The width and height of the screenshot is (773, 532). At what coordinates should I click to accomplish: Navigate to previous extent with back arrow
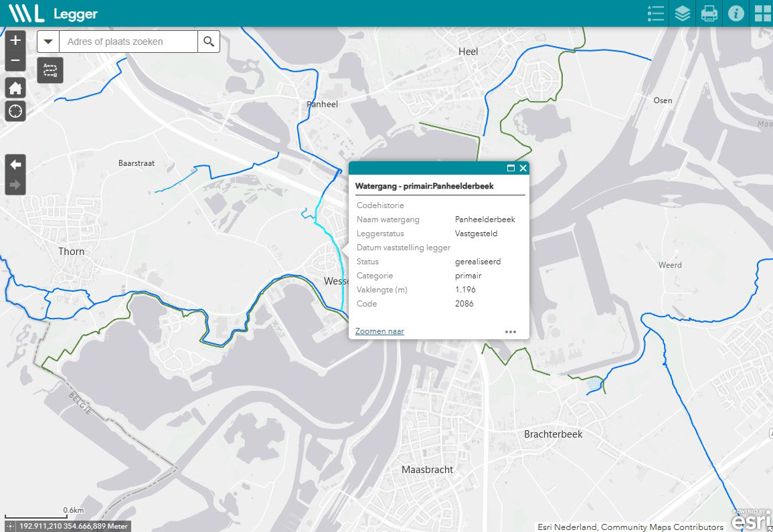(x=15, y=164)
